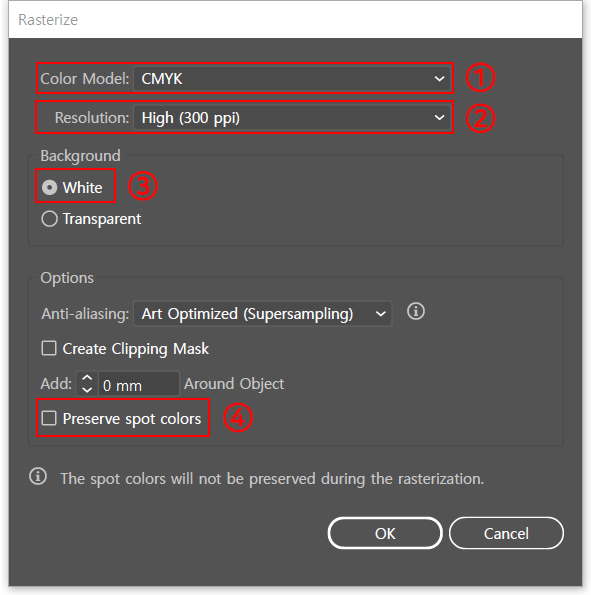Click the down arrow of the Add stepper

(87, 390)
